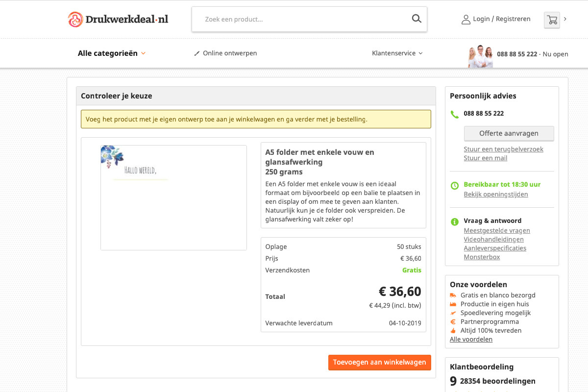This screenshot has height=392, width=588.
Task: Click Toevoegen aan winkelwagen
Action: pos(379,362)
